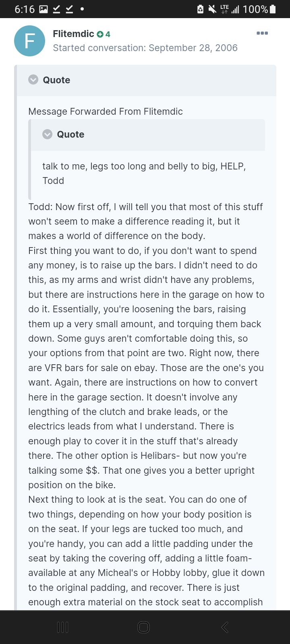Tap the Flitemdic avatar circle
This screenshot has height=644, width=290.
pos(29,41)
